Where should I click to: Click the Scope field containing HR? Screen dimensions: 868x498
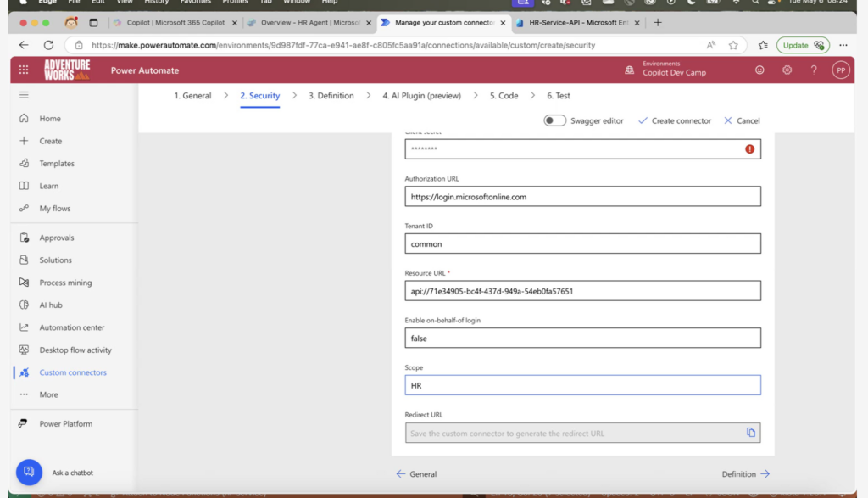click(582, 385)
